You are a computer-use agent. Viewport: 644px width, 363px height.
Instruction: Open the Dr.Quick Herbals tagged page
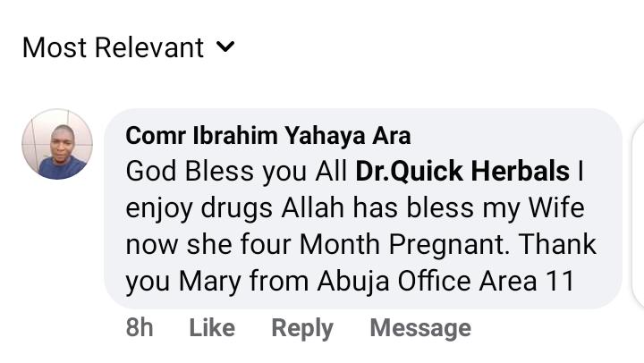coord(462,172)
